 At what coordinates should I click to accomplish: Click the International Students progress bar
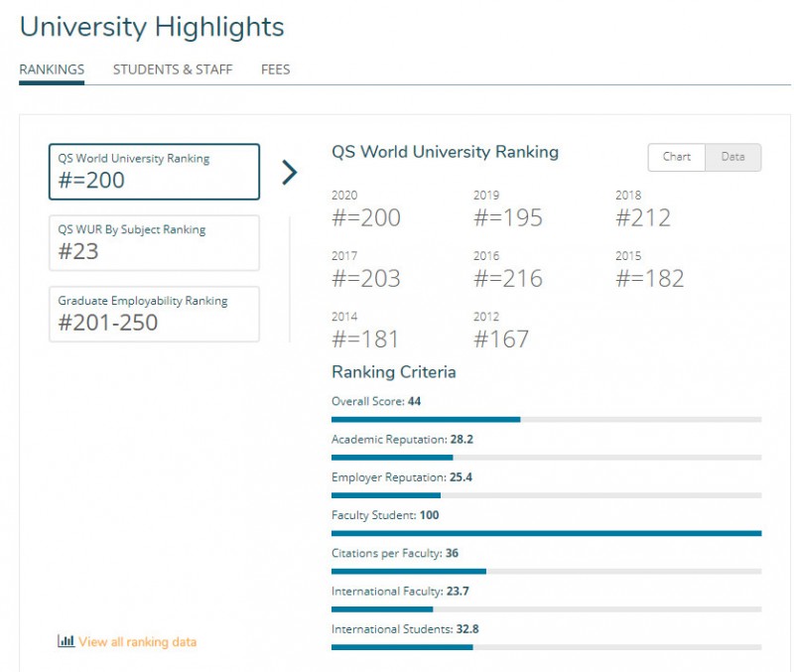[x=547, y=647]
